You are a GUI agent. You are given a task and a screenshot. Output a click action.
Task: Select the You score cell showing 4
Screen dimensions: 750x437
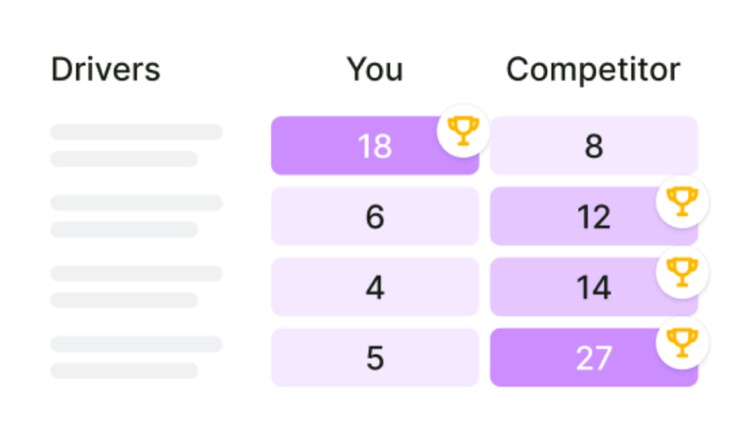pos(375,287)
